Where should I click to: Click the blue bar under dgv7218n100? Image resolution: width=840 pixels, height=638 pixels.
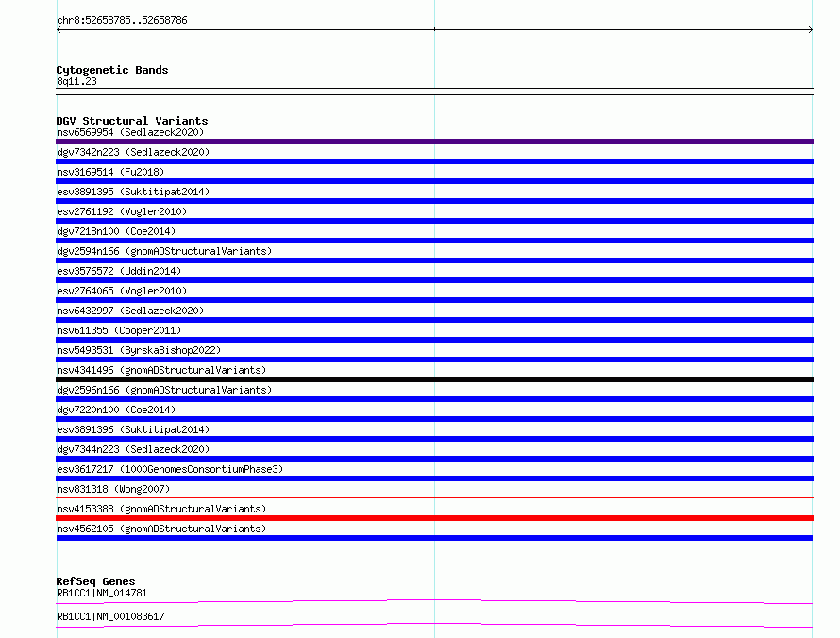coord(434,241)
